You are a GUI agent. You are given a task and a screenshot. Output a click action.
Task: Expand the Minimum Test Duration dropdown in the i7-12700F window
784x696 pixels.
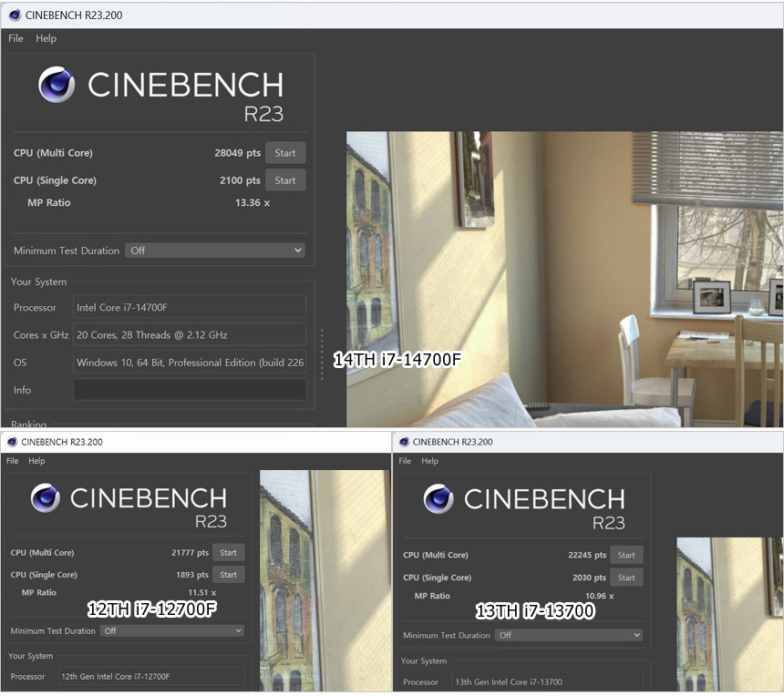coord(172,630)
